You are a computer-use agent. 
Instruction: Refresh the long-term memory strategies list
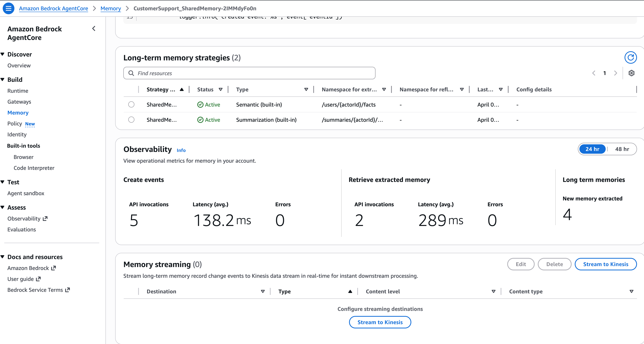pos(630,58)
